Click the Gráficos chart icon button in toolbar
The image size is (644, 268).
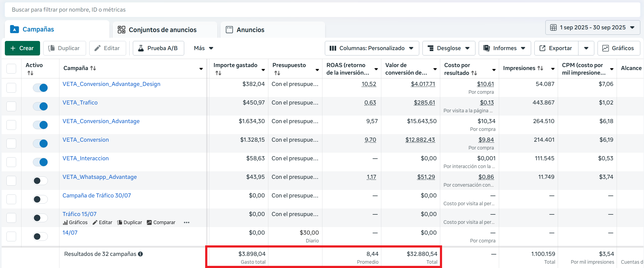pyautogui.click(x=605, y=48)
